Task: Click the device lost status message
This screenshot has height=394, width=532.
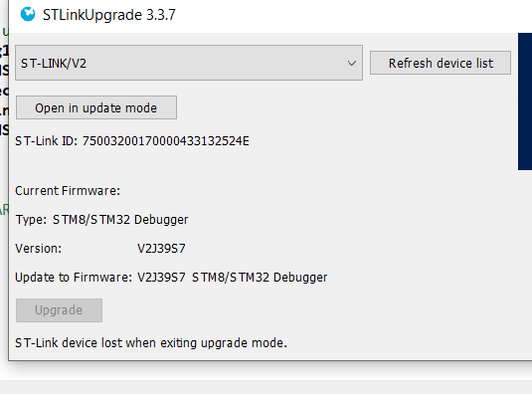Action: [151, 342]
